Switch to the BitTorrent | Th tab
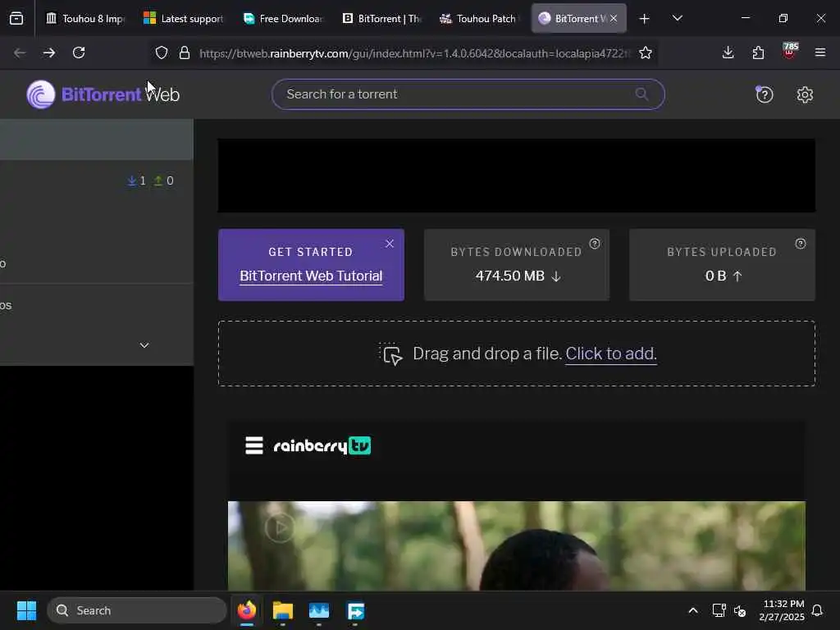840x630 pixels. tap(381, 19)
